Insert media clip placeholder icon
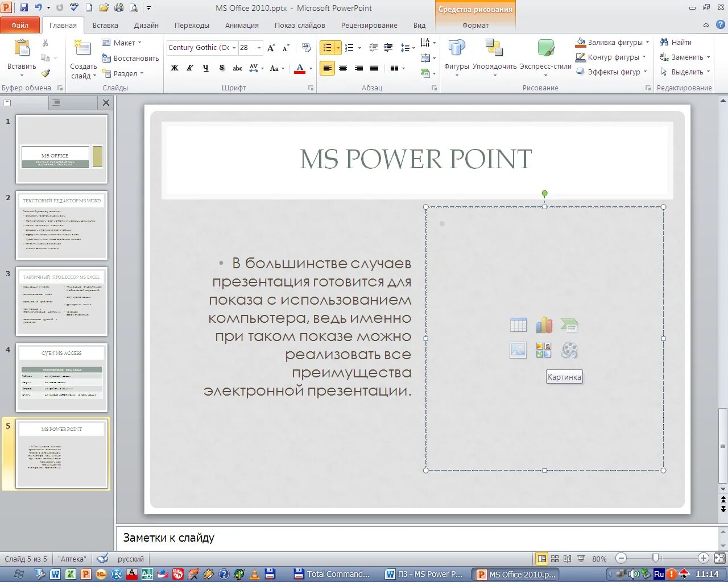Image resolution: width=728 pixels, height=582 pixels. pos(569,350)
